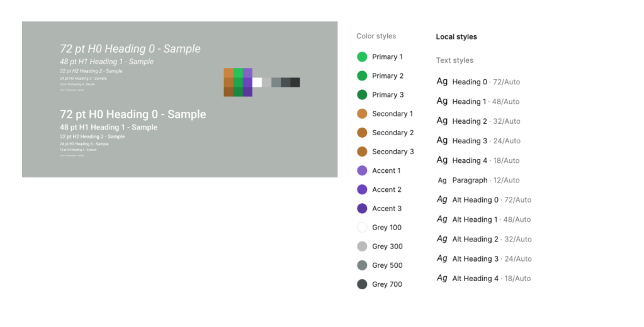Select the Grey 300 color style

tap(387, 247)
